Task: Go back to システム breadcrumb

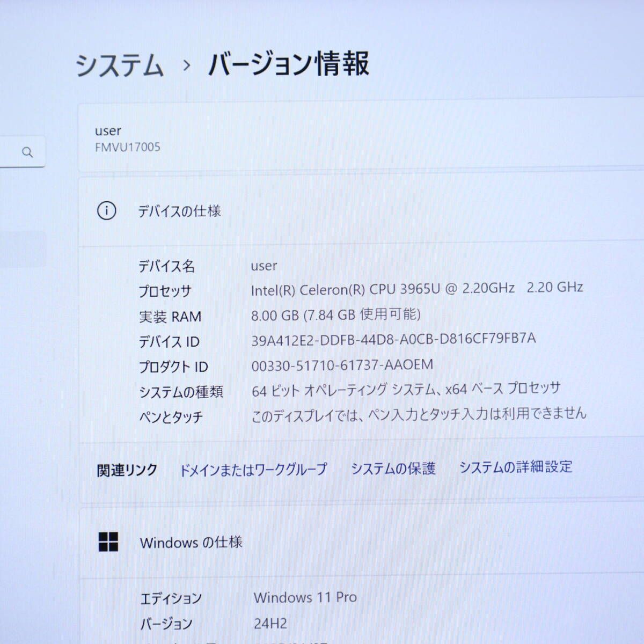Action: coord(119,65)
